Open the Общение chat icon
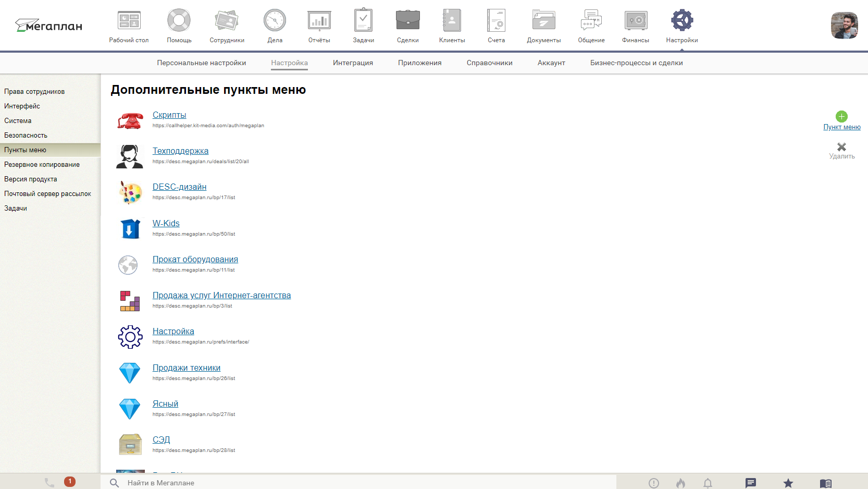The image size is (868, 489). (591, 20)
